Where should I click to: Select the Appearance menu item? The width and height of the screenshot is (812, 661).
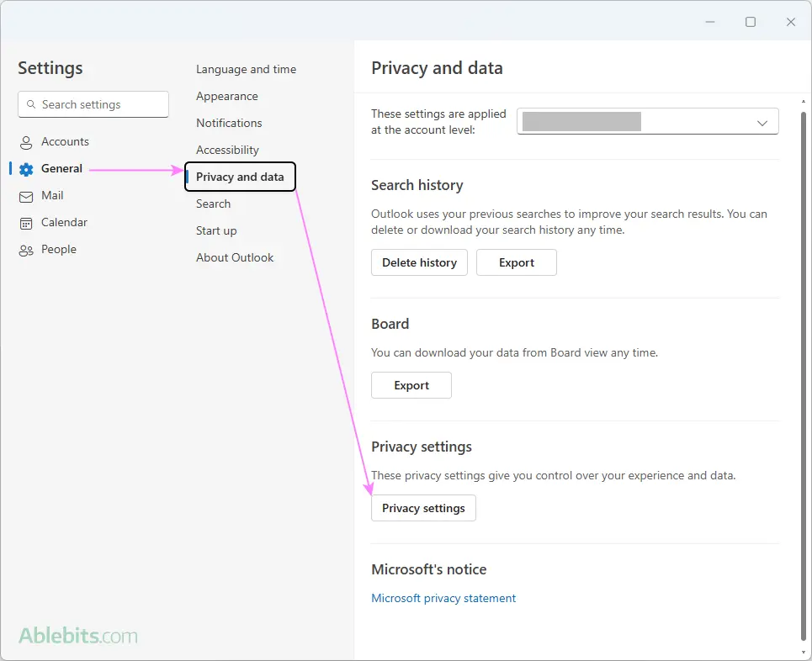[x=227, y=96]
